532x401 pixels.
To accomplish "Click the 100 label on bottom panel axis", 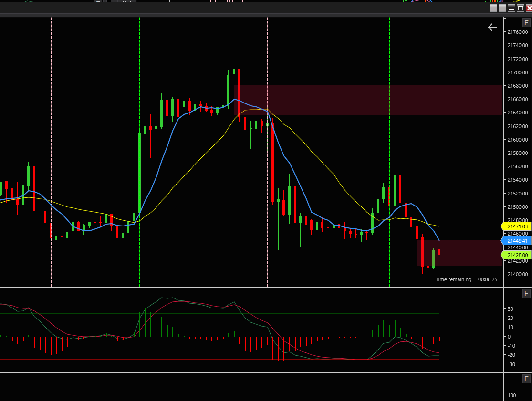I will (x=511, y=395).
